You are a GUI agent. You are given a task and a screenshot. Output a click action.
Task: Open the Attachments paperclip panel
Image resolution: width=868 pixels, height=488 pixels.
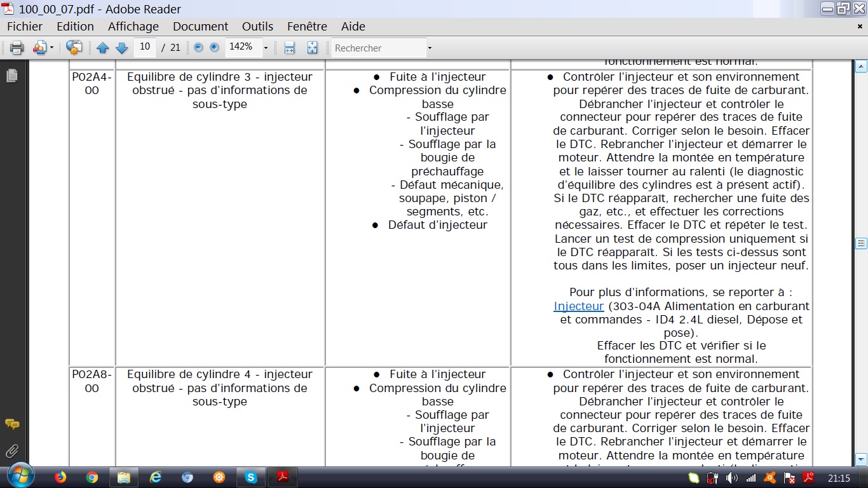pyautogui.click(x=11, y=451)
